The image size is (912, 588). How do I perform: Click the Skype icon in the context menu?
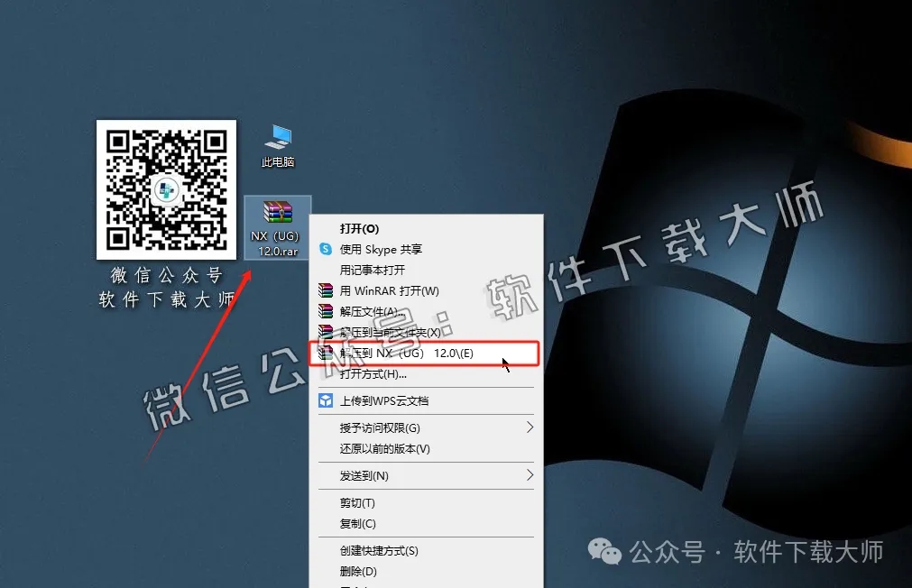click(x=327, y=249)
